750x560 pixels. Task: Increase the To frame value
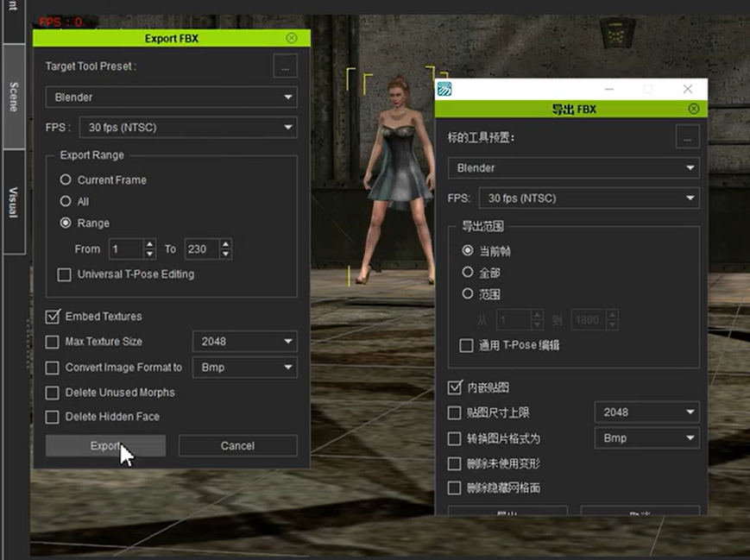225,244
